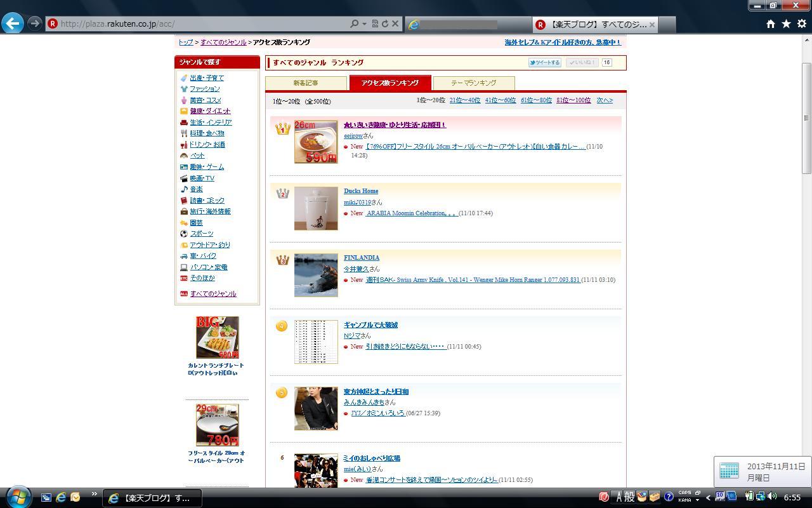Click the Tweet (ツイートする) button
This screenshot has width=812, height=508.
(545, 63)
